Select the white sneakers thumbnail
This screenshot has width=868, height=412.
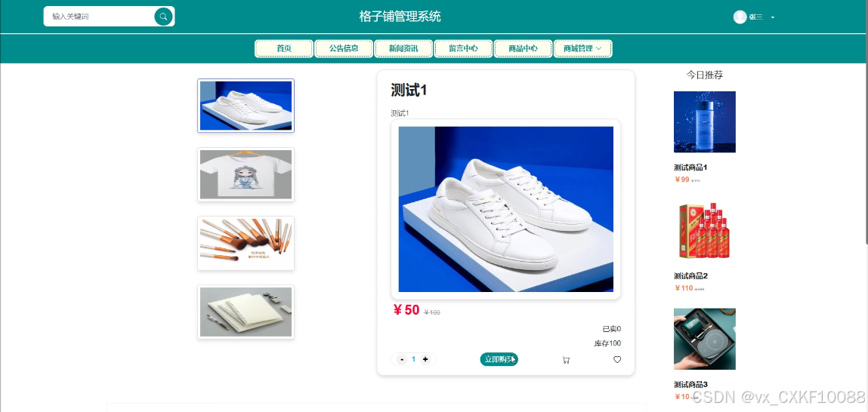(246, 106)
